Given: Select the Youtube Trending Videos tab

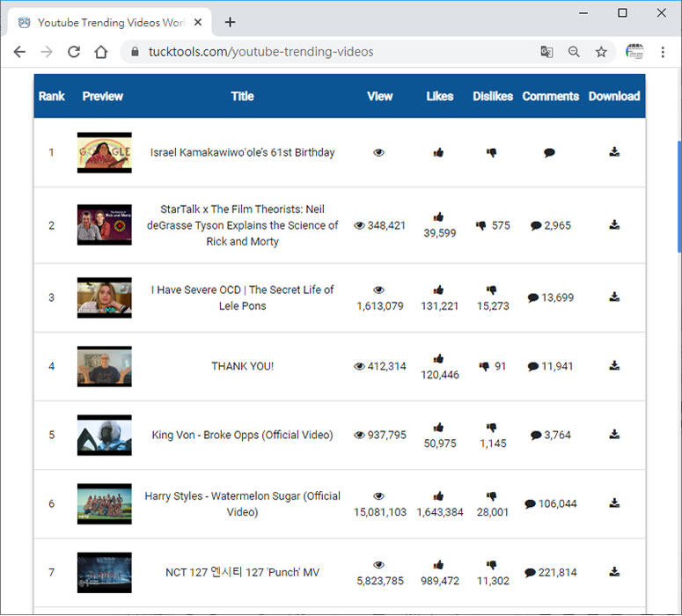Looking at the screenshot, I should 109,22.
